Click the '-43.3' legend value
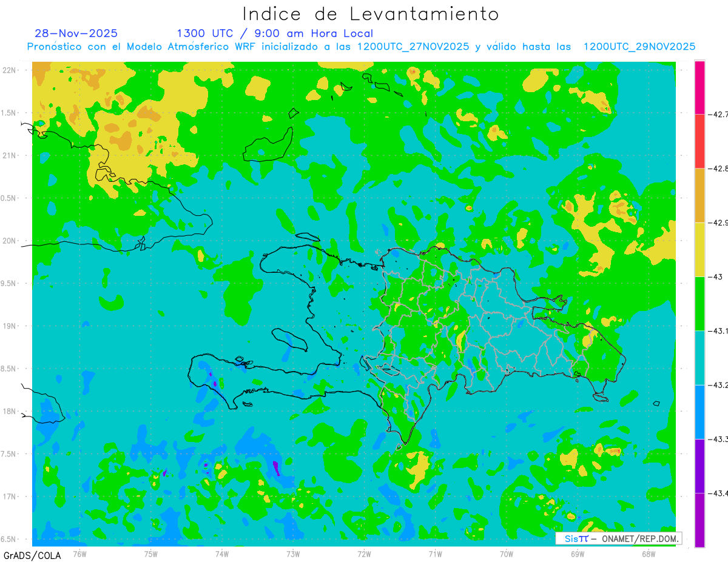The image size is (728, 562). [x=718, y=439]
